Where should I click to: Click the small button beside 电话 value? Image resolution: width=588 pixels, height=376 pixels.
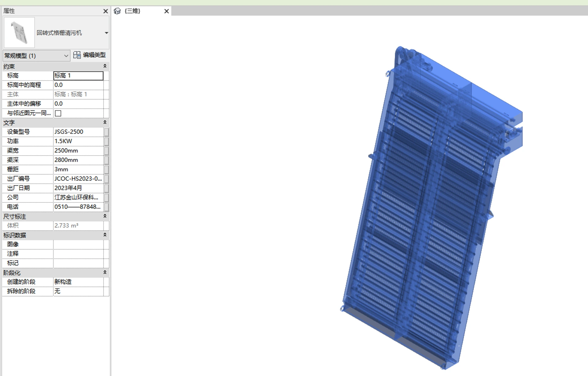pyautogui.click(x=106, y=207)
